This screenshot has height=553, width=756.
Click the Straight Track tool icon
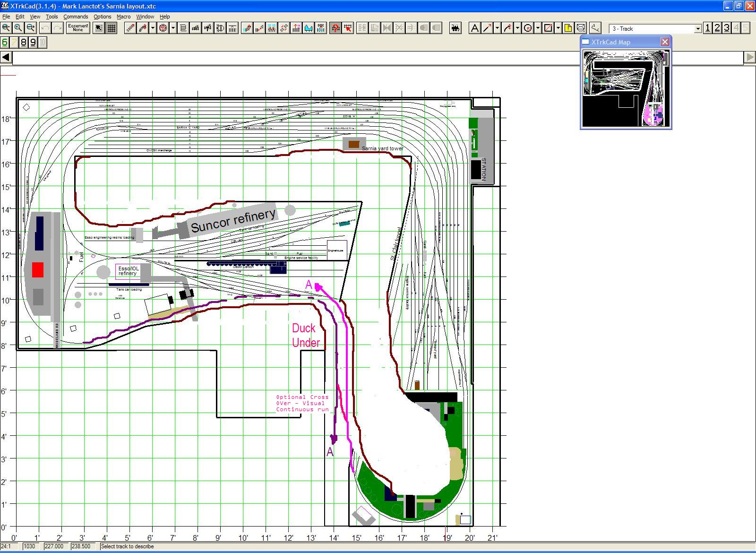(130, 28)
